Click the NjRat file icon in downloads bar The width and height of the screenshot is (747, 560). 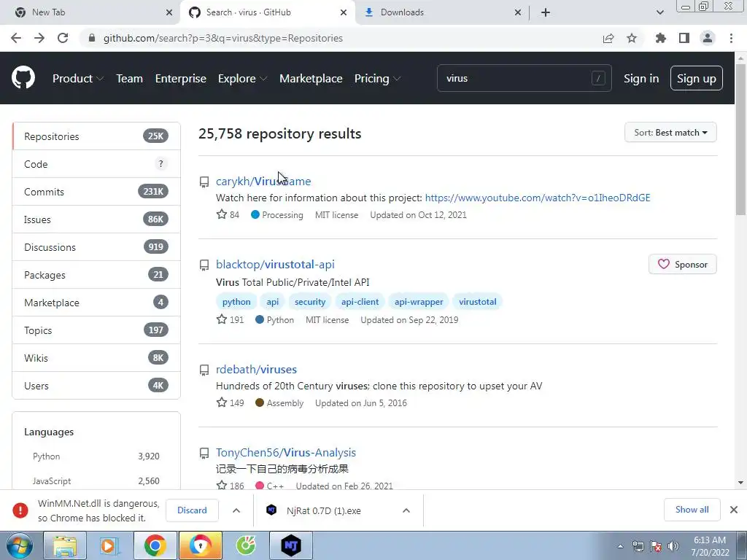click(x=271, y=510)
